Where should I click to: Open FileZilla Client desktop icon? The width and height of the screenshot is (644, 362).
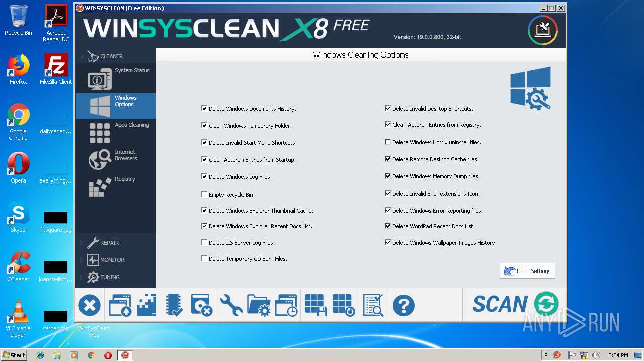click(56, 69)
